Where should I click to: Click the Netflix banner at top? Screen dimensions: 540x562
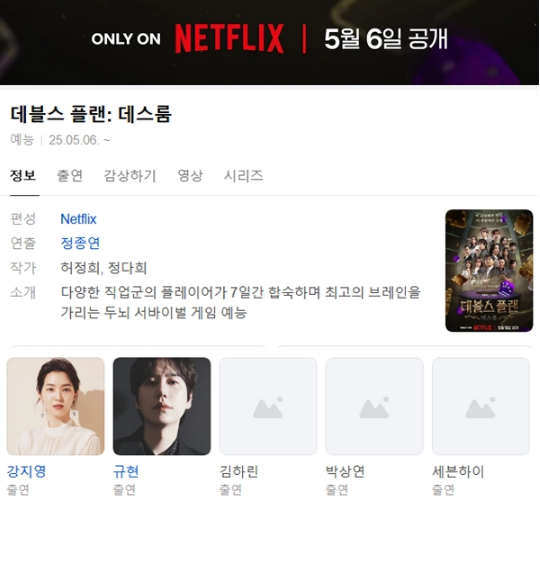[x=269, y=42]
